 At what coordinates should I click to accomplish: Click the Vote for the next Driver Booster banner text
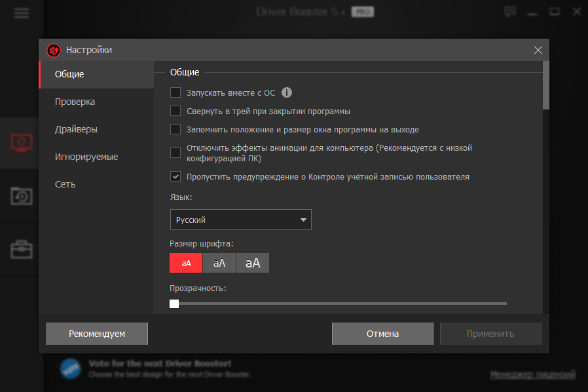(x=160, y=363)
